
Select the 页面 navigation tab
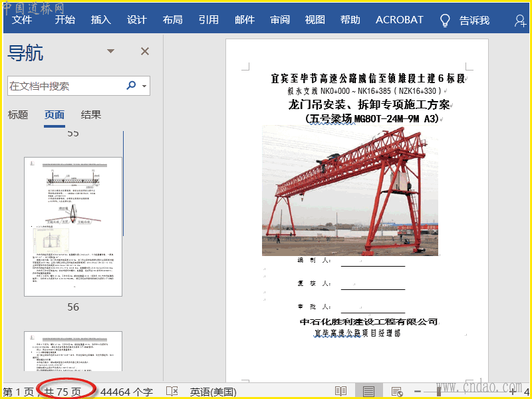click(55, 114)
